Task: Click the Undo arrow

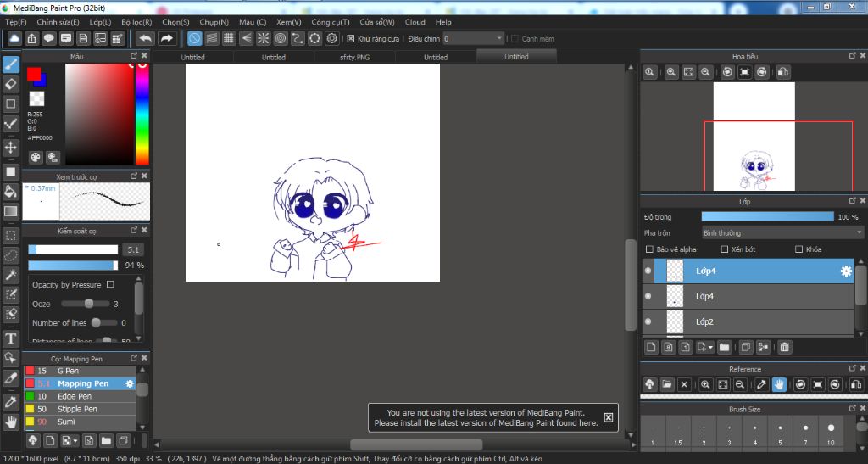Action: [146, 38]
